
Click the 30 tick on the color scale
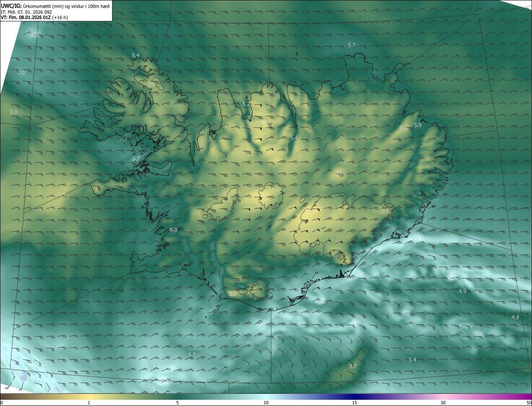click(x=443, y=403)
